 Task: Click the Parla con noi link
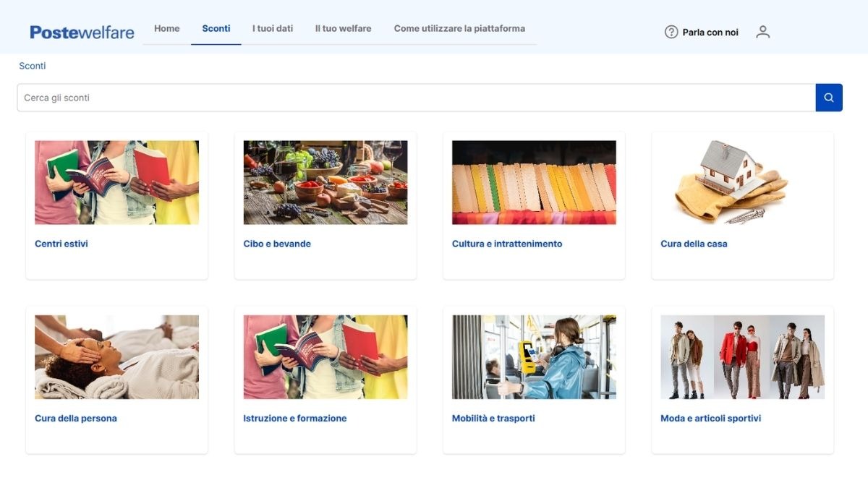point(710,32)
